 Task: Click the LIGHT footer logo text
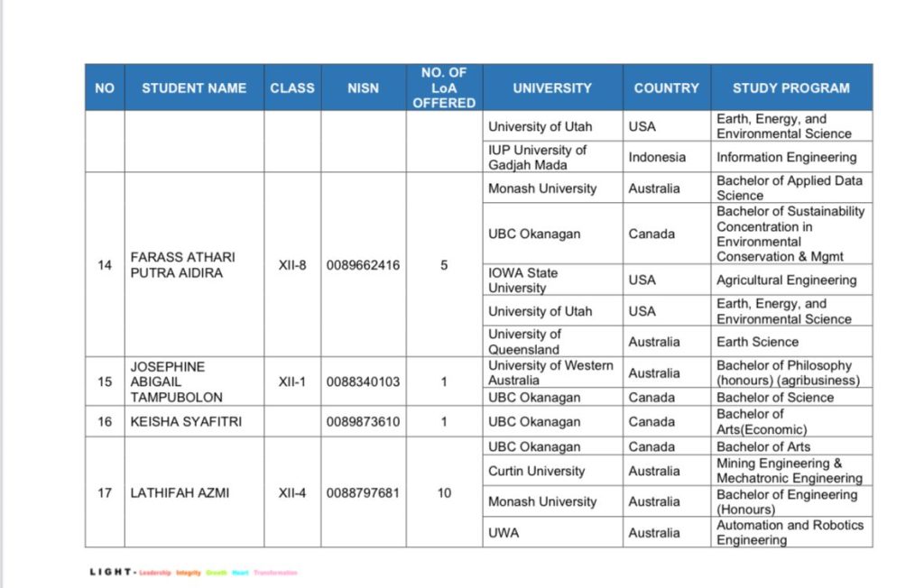113,573
